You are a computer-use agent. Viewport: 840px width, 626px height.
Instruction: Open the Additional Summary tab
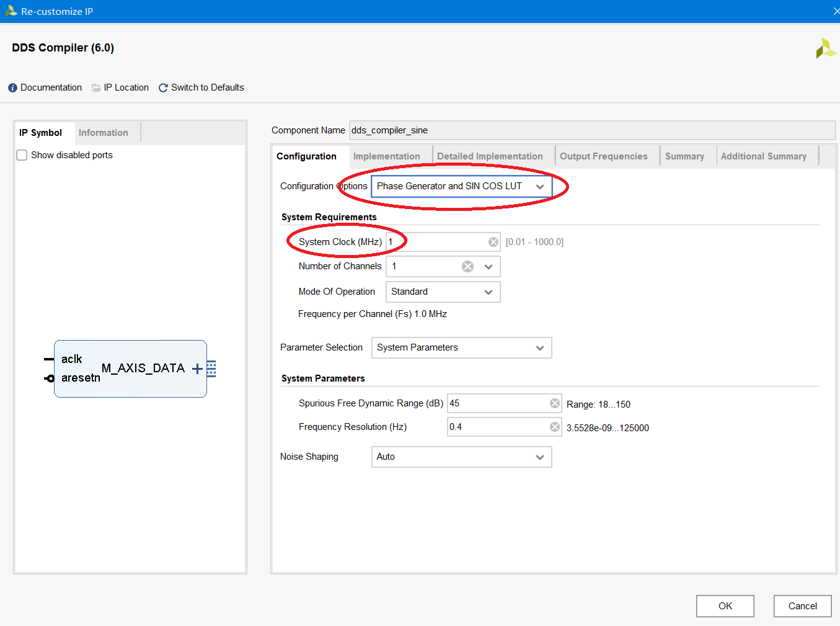click(x=763, y=156)
